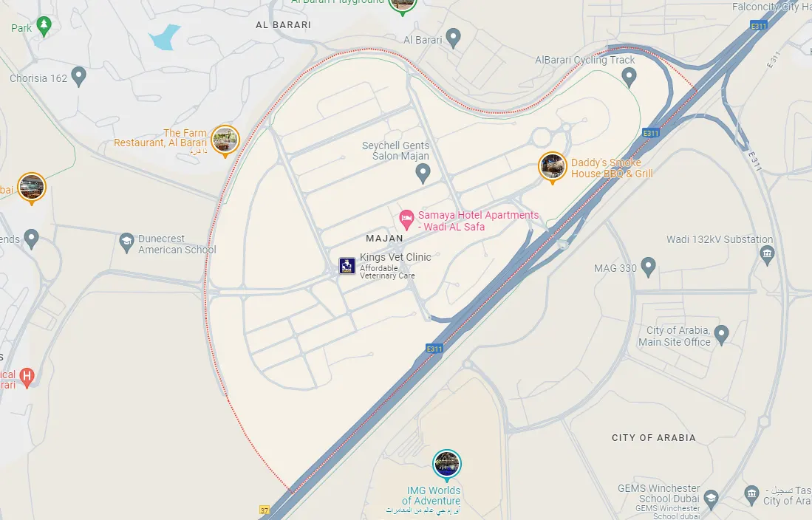Click the GEMS Winchester School Dubai pin

point(712,499)
